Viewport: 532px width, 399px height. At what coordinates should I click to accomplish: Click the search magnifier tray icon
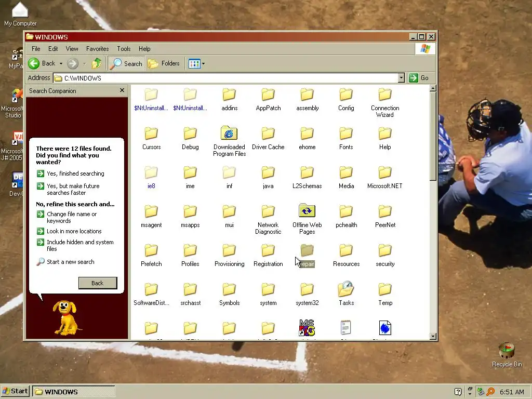coord(490,392)
